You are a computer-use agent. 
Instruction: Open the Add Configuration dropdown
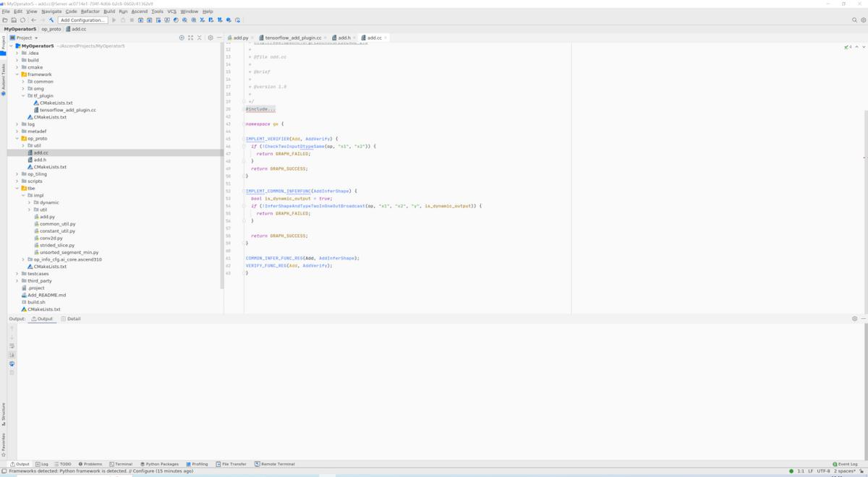83,20
